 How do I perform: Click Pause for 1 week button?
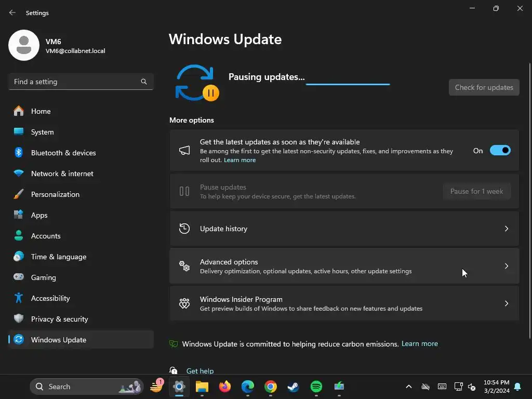(x=476, y=191)
